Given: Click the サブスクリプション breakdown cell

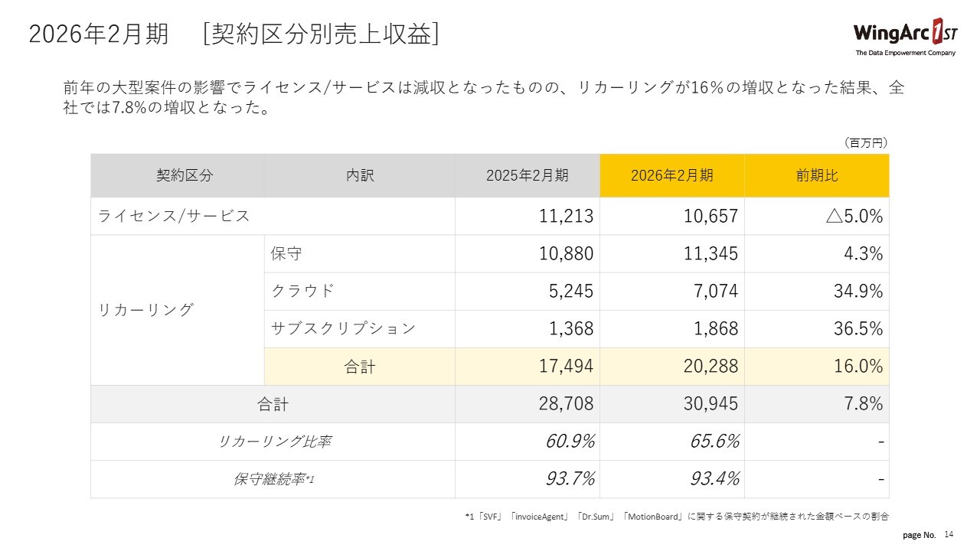Looking at the screenshot, I should [x=343, y=328].
